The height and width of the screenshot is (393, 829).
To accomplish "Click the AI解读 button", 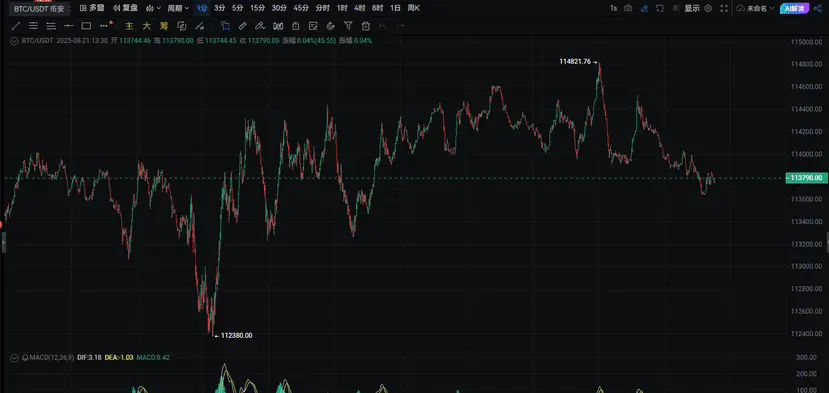I will coord(795,8).
